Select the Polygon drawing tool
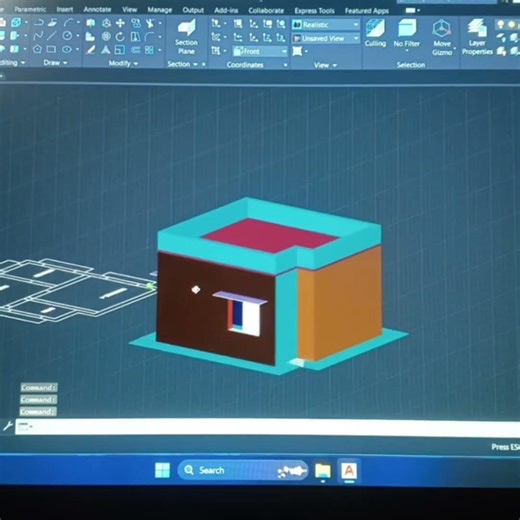Image resolution: width=520 pixels, height=520 pixels. pyautogui.click(x=37, y=50)
